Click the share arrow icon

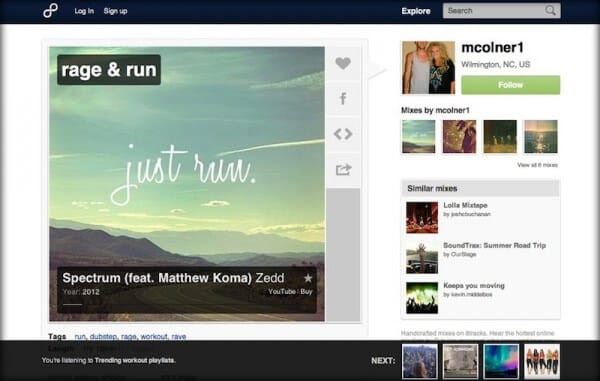click(x=343, y=169)
